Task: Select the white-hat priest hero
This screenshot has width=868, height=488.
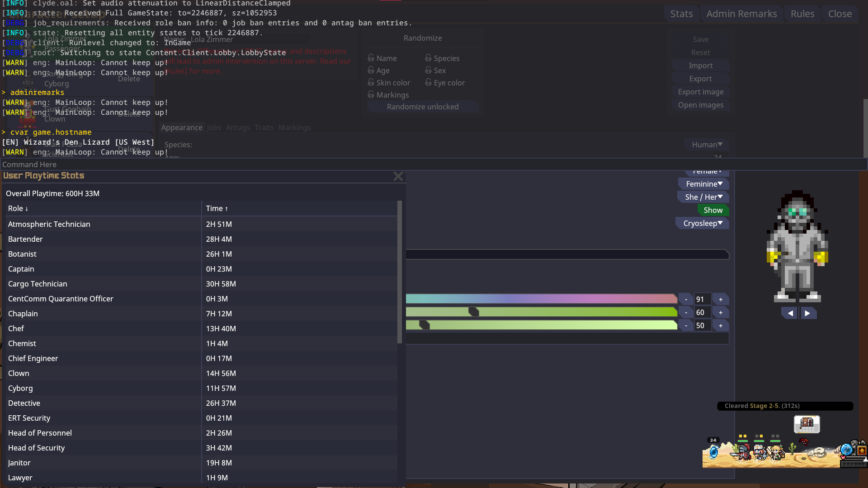Action: point(759,452)
